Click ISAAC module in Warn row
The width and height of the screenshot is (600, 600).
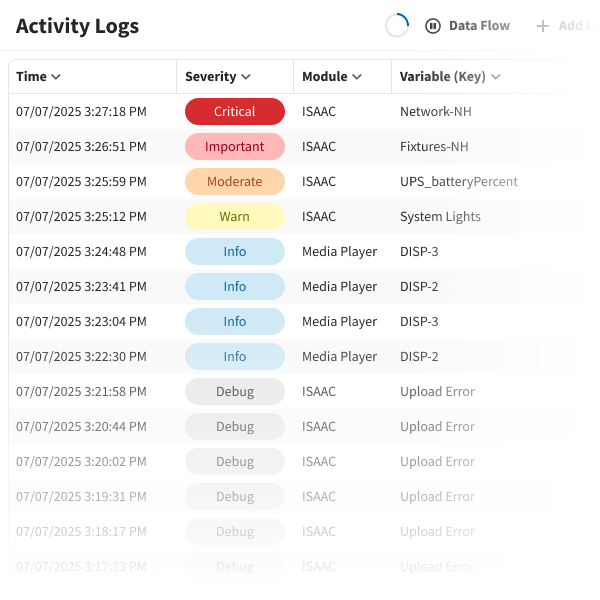[x=319, y=217]
